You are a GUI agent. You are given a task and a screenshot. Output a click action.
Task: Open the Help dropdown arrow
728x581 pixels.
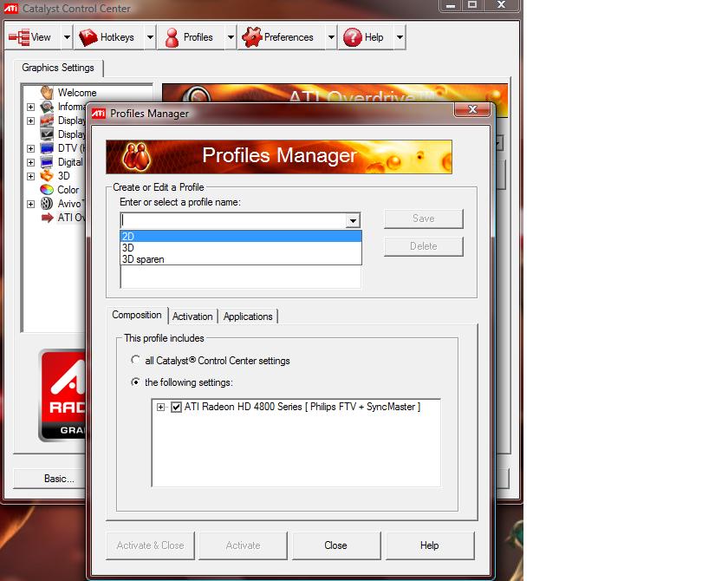(400, 37)
